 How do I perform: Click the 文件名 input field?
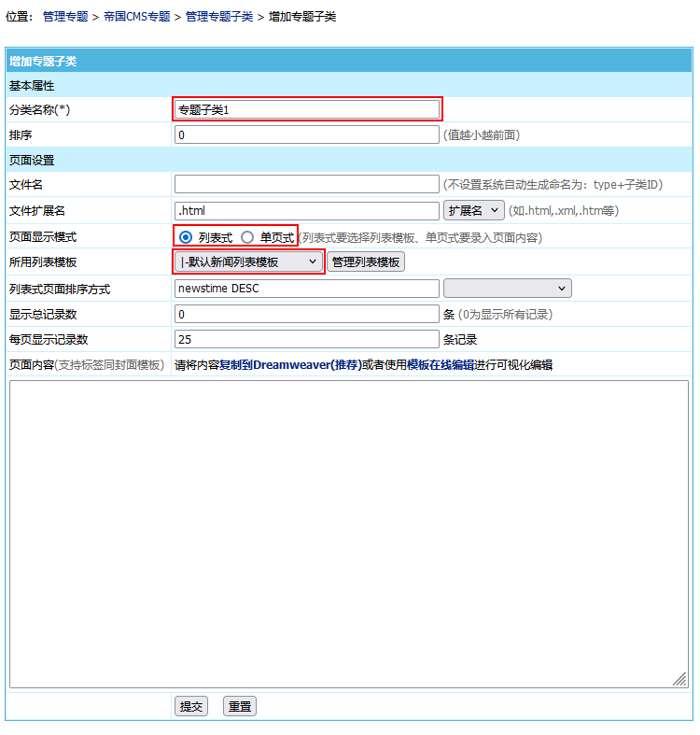[x=306, y=184]
